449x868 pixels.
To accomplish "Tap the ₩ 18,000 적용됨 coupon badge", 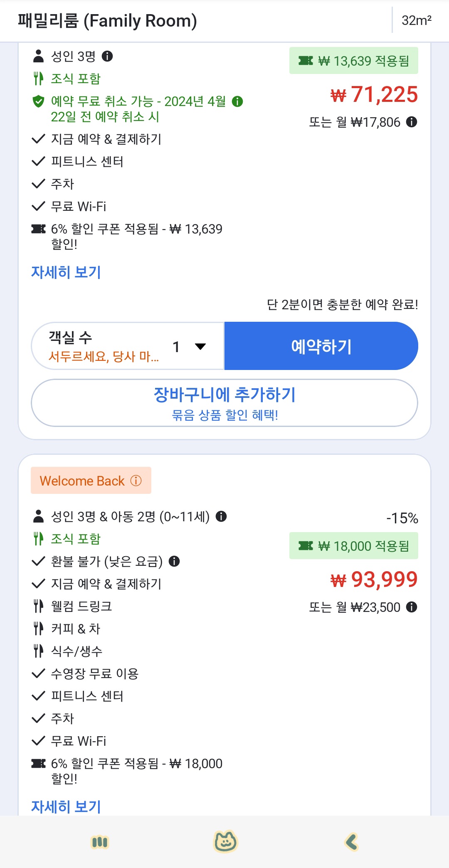I will [x=353, y=545].
